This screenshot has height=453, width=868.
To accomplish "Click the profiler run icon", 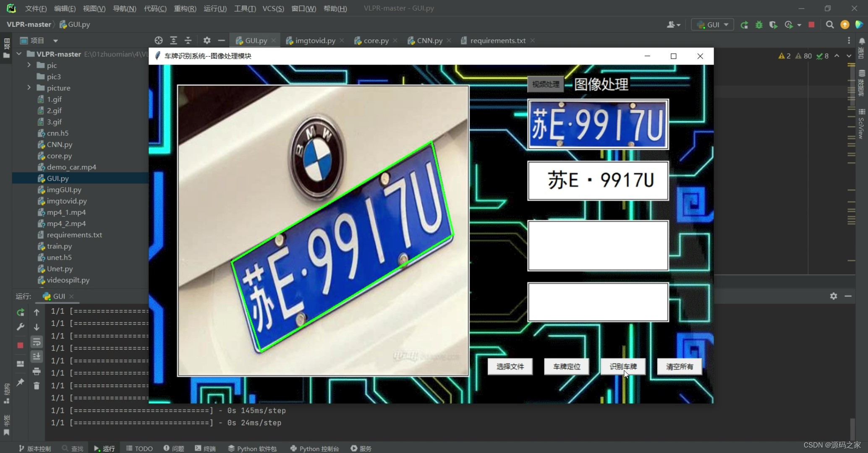I will [789, 25].
